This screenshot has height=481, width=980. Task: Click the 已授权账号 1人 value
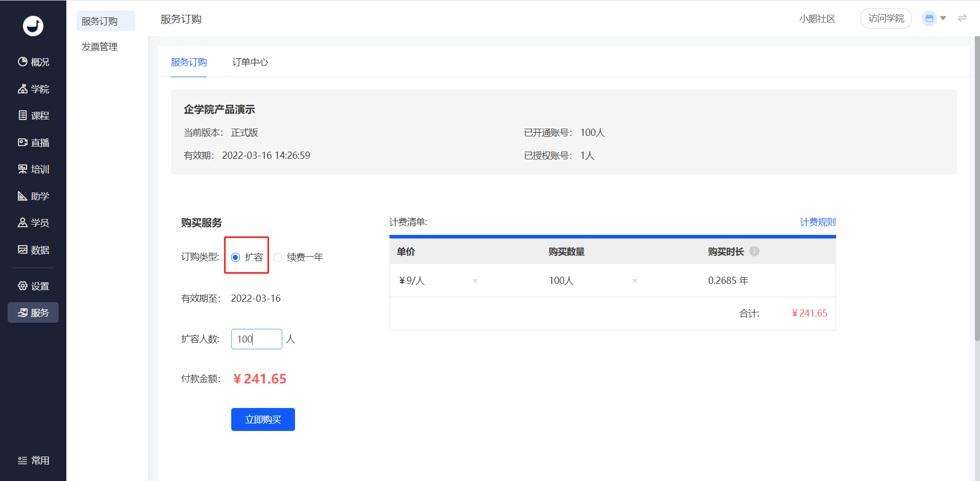(x=587, y=156)
